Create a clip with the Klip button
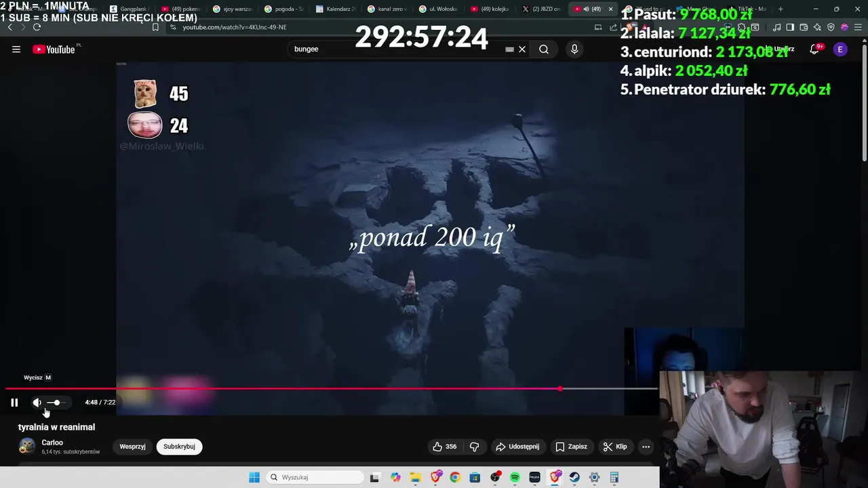 615,447
